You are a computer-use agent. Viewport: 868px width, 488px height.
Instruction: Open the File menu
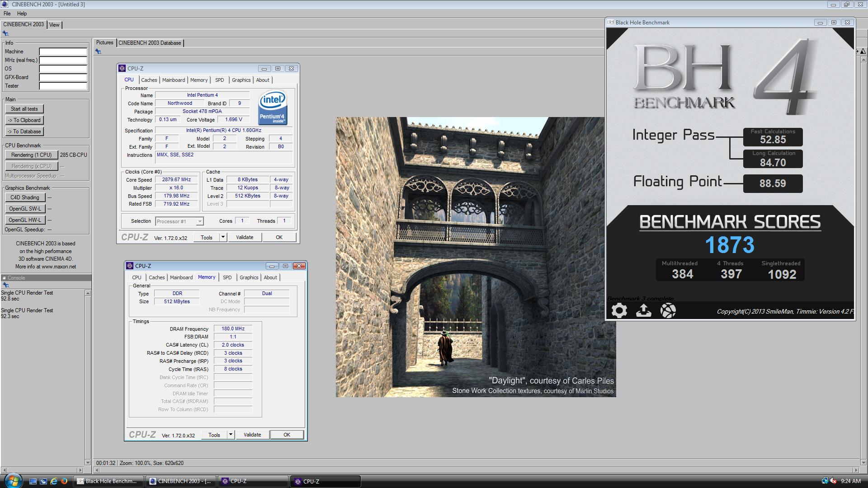7,14
